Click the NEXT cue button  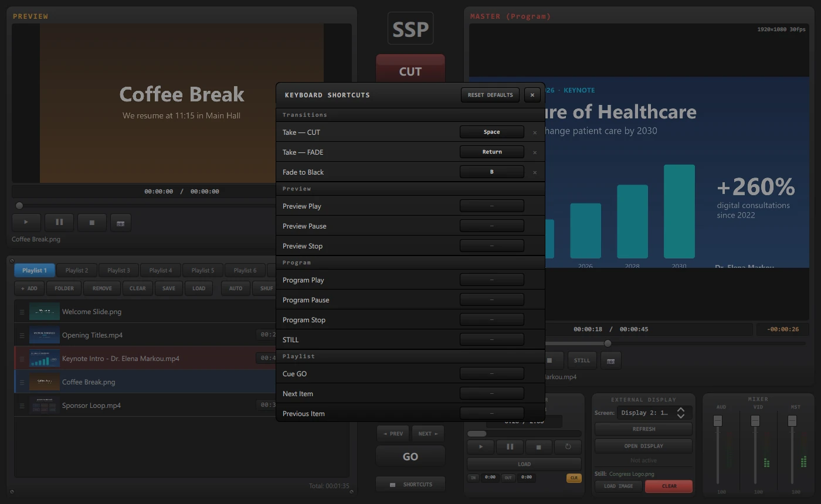(x=428, y=434)
